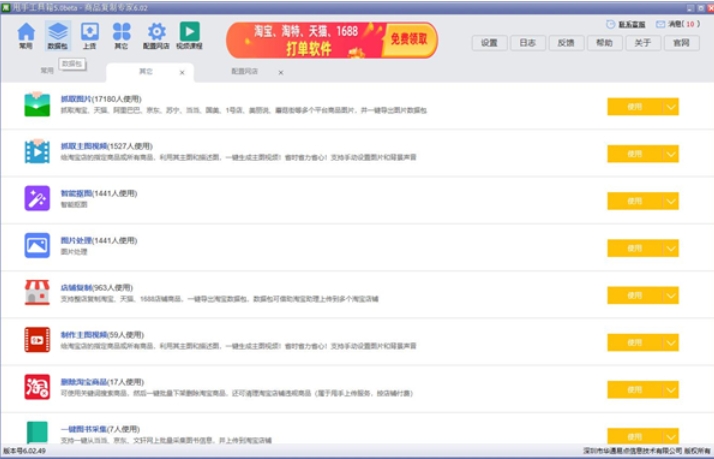The image size is (714, 459).
Task: Open the 设置 button
Action: coord(490,43)
